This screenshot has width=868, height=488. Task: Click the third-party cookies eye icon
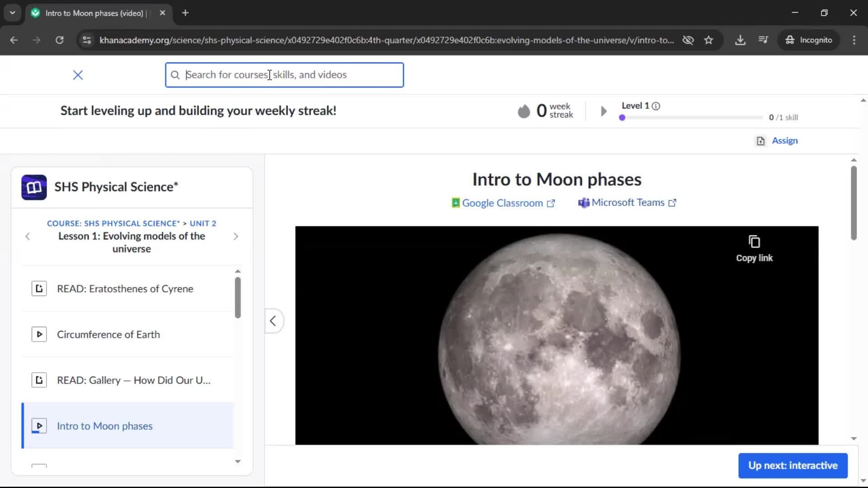click(x=688, y=40)
